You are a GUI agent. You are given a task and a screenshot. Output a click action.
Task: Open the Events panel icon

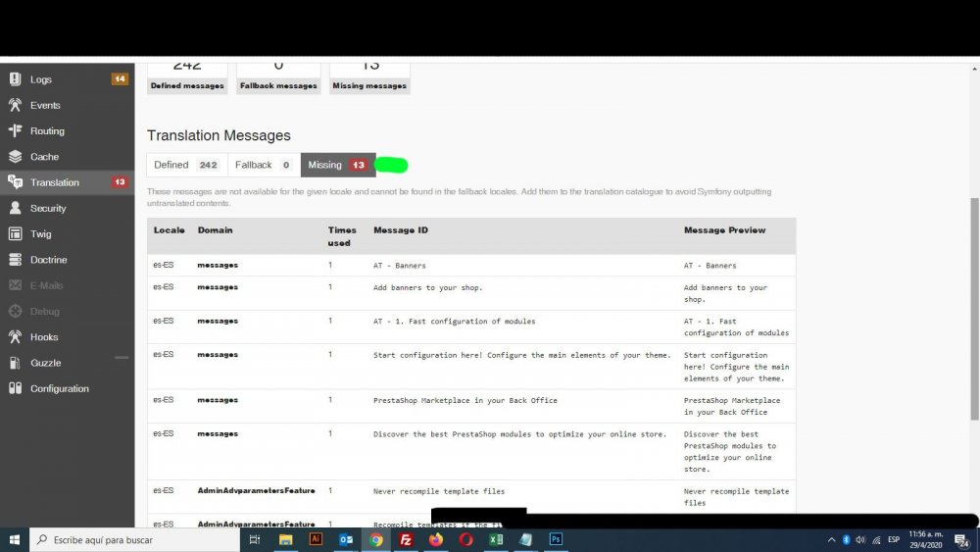pyautogui.click(x=15, y=105)
